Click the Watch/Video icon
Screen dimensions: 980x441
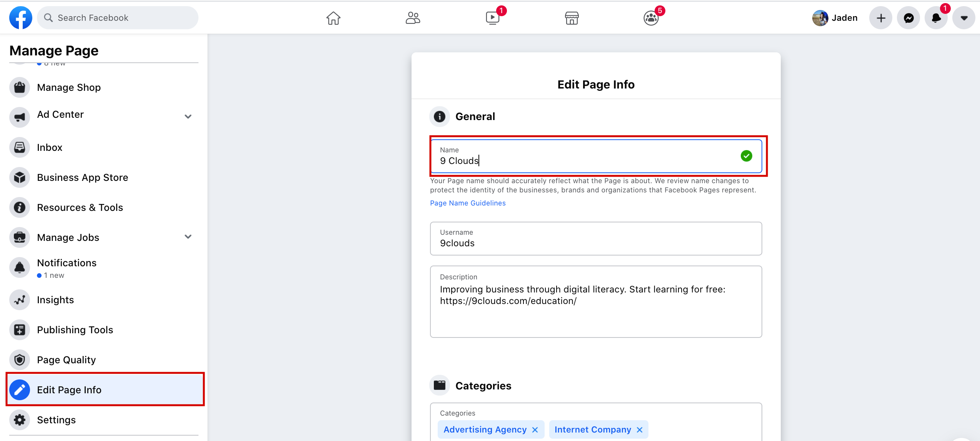coord(492,18)
